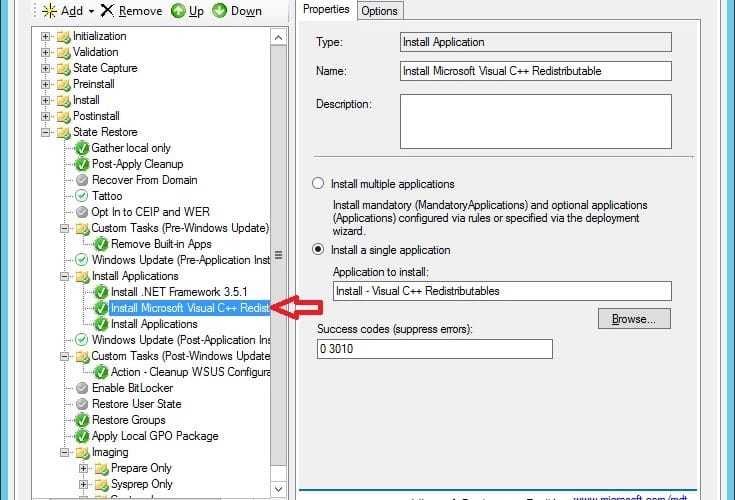Click Apply Local GPO Package icon

pyautogui.click(x=82, y=436)
